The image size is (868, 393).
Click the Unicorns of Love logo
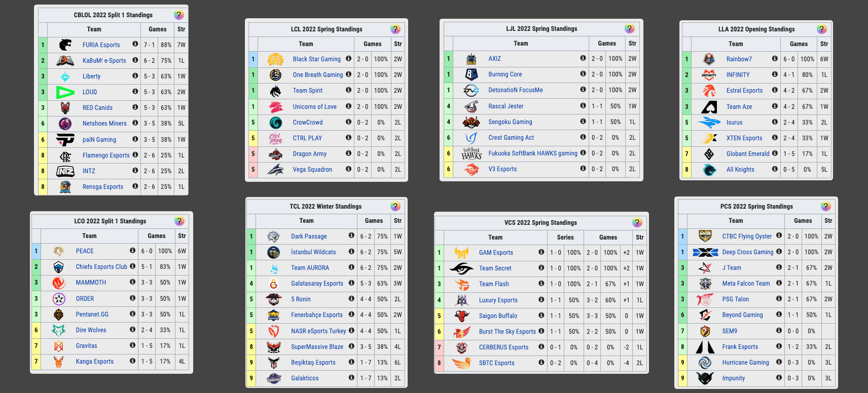pos(275,106)
